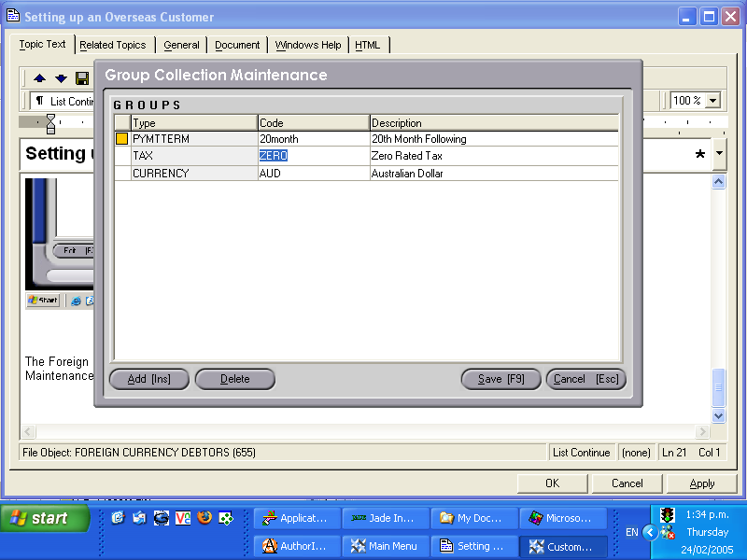Add a new group with Add [Ins]
The width and height of the screenshot is (747, 560).
point(148,379)
